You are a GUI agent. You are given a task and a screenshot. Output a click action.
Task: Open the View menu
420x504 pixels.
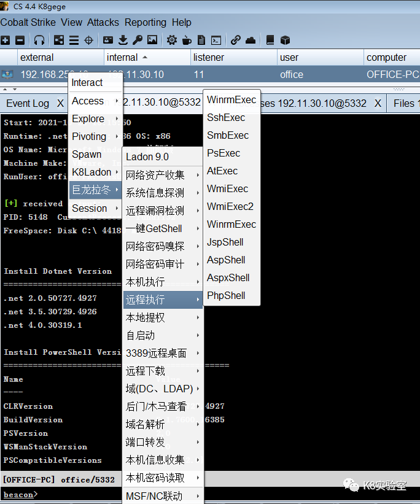(x=71, y=23)
